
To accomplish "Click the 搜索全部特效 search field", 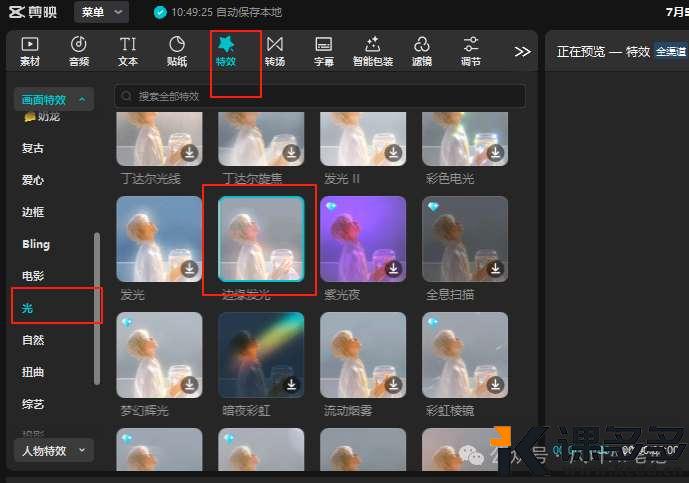I will point(320,96).
